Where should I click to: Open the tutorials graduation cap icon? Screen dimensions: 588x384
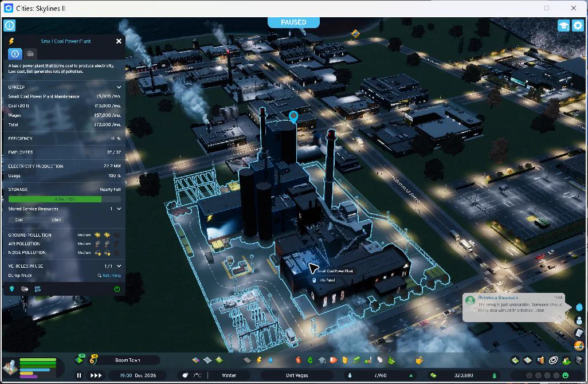pyautogui.click(x=563, y=25)
